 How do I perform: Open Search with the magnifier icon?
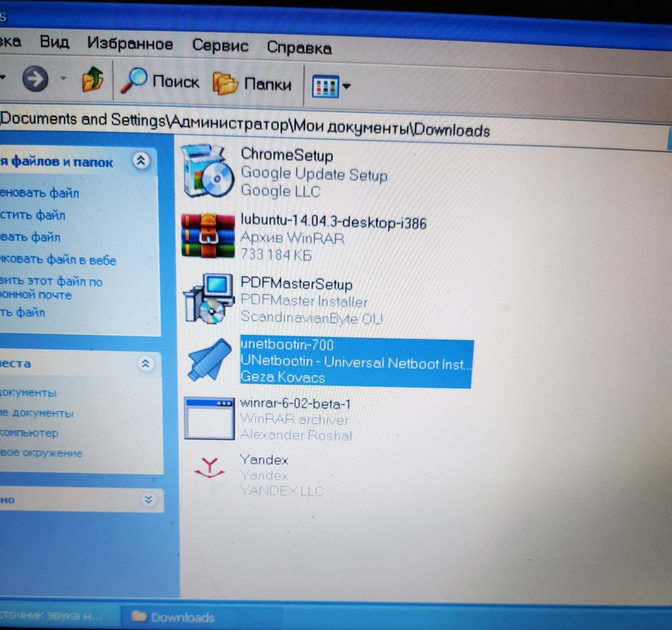pyautogui.click(x=134, y=80)
